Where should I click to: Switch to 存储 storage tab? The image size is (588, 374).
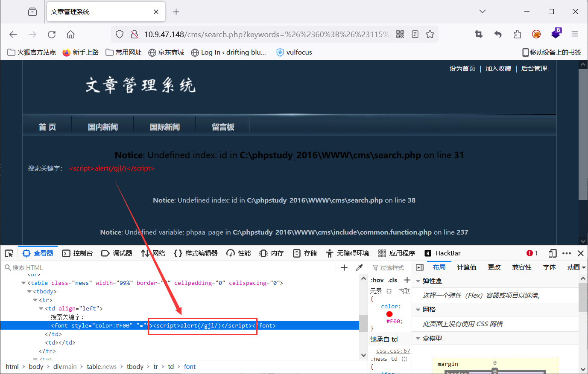point(305,253)
